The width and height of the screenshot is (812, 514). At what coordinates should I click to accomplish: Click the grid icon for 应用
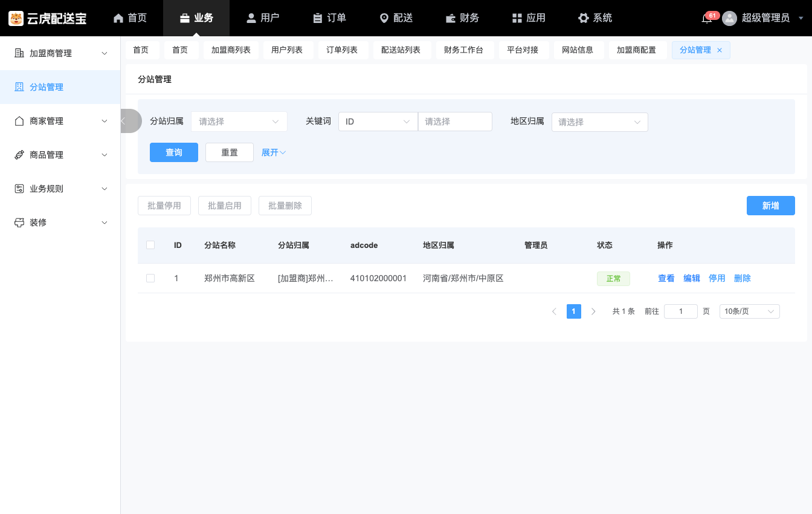pyautogui.click(x=517, y=18)
